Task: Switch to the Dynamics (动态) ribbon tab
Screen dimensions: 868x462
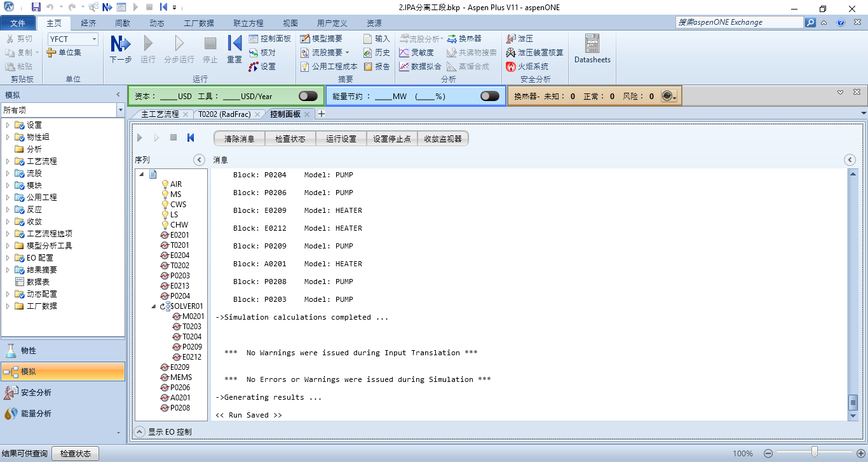Action: coord(156,23)
